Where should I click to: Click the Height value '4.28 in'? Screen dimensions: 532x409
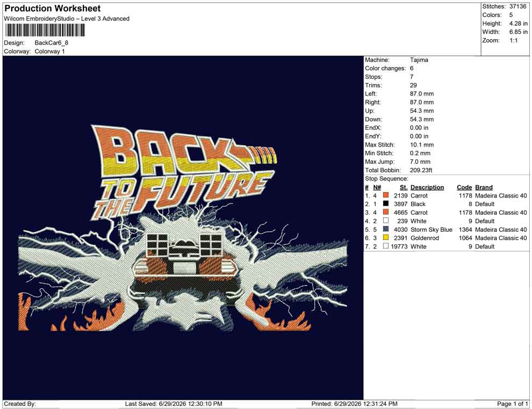tap(519, 24)
